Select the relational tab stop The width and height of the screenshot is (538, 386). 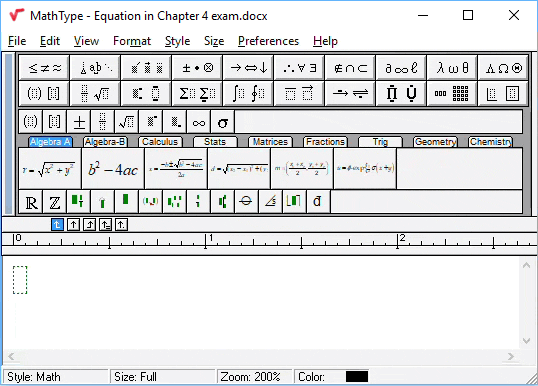[105, 225]
